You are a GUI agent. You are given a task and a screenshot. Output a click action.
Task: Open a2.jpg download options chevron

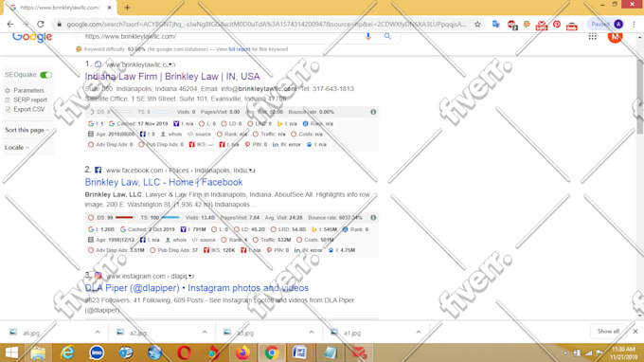[x=205, y=332]
